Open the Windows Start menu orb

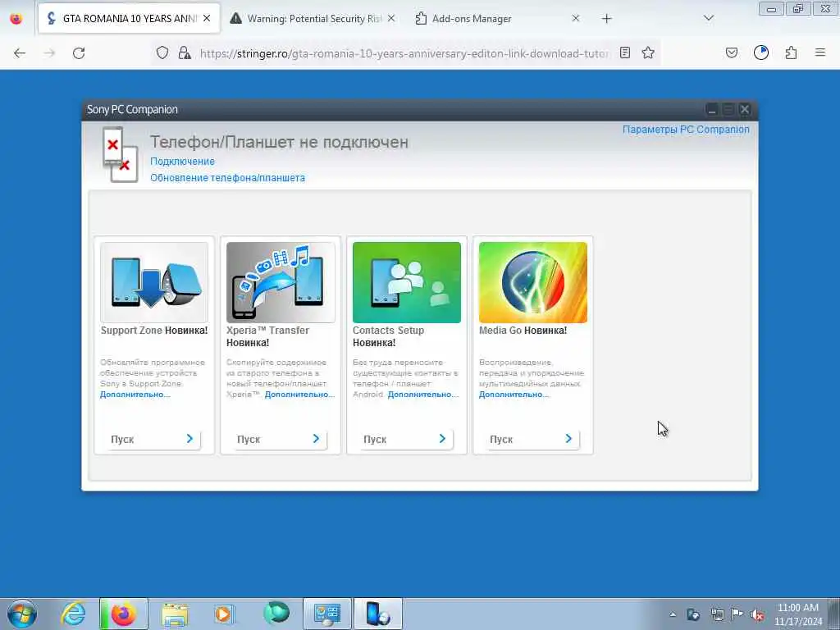coord(22,614)
